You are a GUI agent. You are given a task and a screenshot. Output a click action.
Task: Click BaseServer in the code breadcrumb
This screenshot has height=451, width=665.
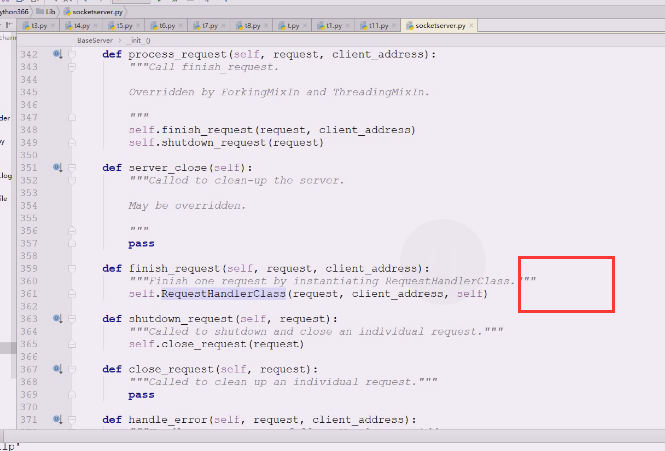pos(95,41)
